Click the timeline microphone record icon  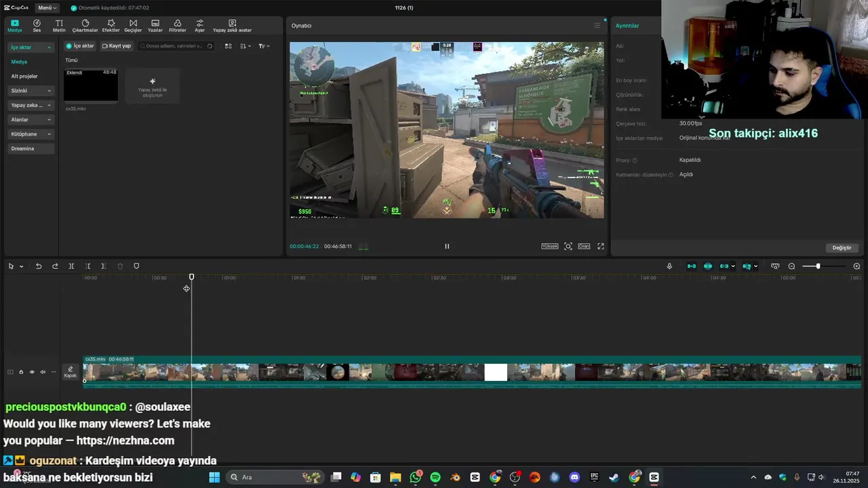[x=669, y=266]
